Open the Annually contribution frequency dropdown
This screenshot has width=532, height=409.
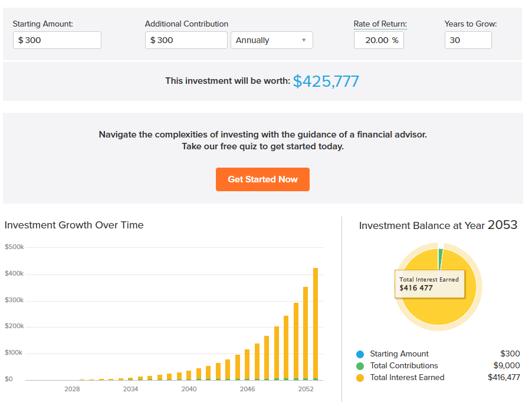[x=271, y=40]
